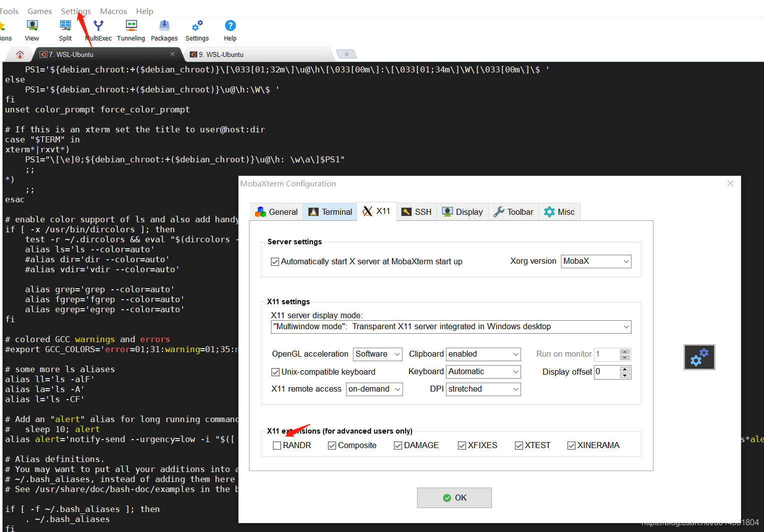Click the Run on monitor number field
Viewport: 764px width, 532px height.
pyautogui.click(x=607, y=354)
